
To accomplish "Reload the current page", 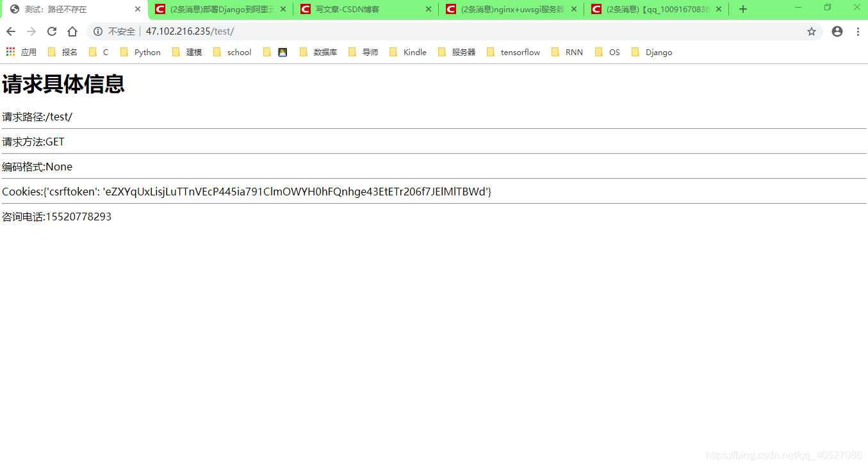I will 52,31.
